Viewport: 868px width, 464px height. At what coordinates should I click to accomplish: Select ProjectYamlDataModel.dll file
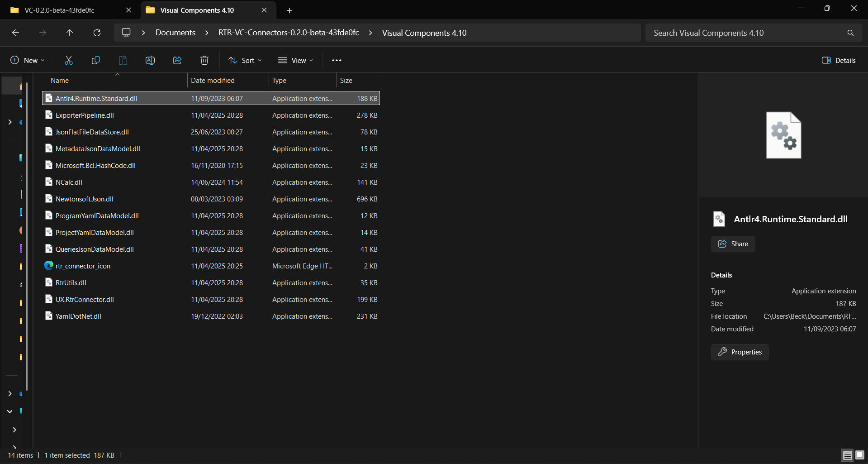(211, 232)
